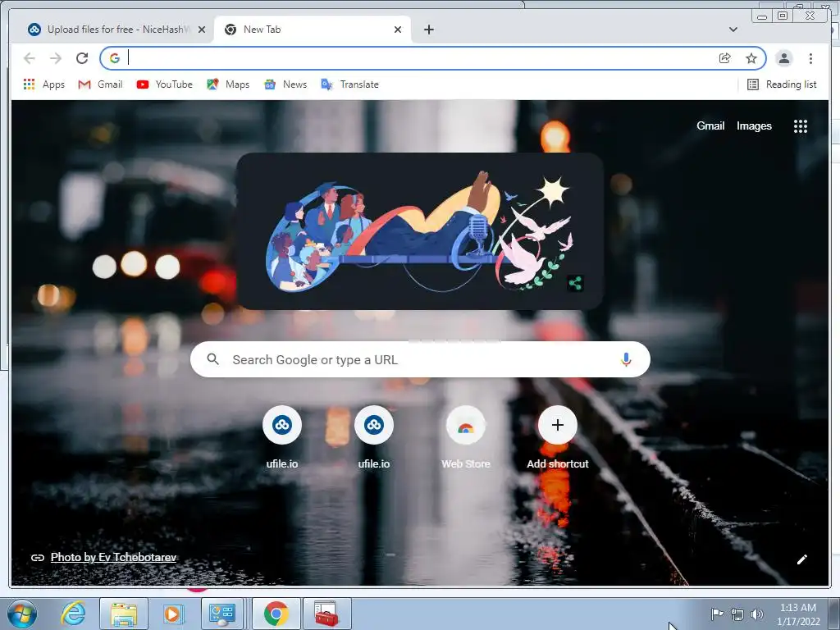Viewport: 840px width, 630px height.
Task: Open the Web Store shortcut
Action: (x=466, y=438)
